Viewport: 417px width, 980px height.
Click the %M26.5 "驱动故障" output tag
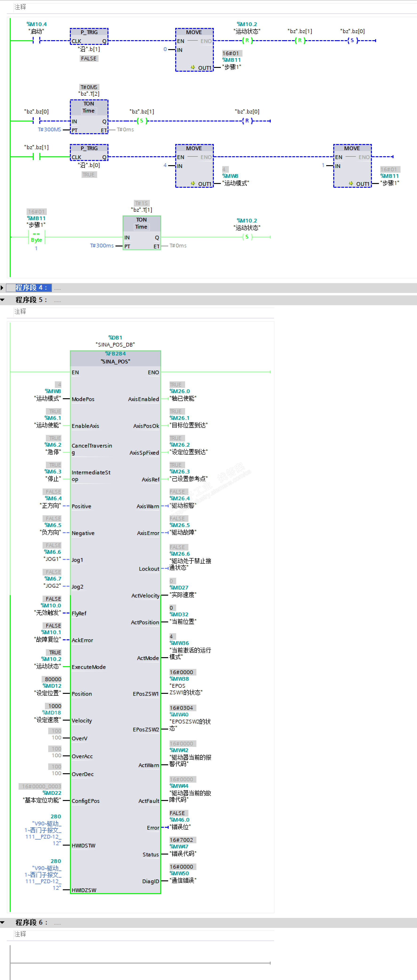(x=183, y=529)
